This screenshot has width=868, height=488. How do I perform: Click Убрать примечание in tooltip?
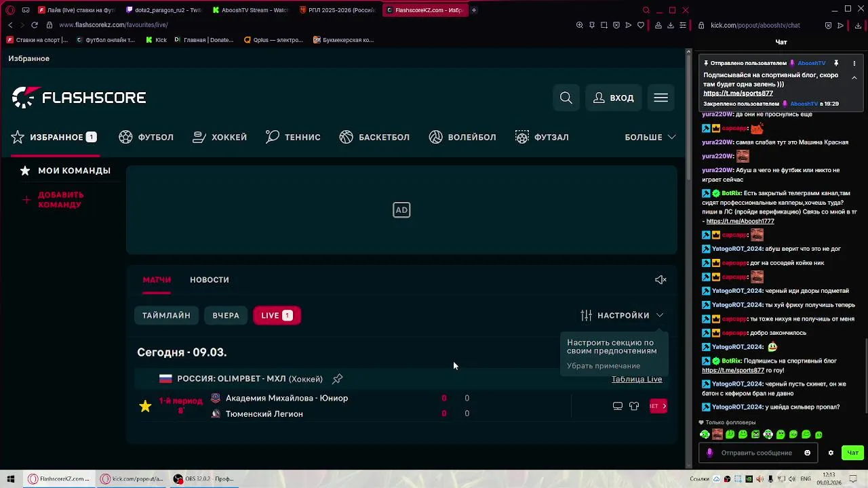pos(604,366)
